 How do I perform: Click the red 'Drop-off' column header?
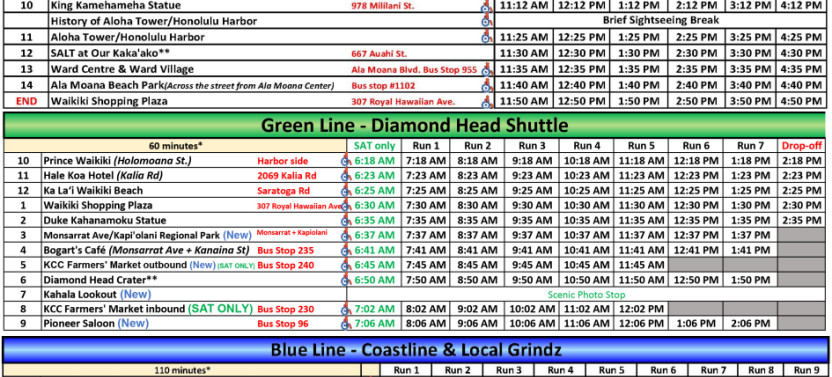[x=801, y=146]
